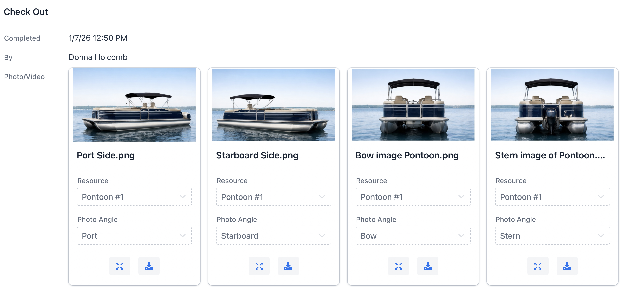
Task: Open the Photo Angle dropdown showing Bow
Action: (413, 236)
